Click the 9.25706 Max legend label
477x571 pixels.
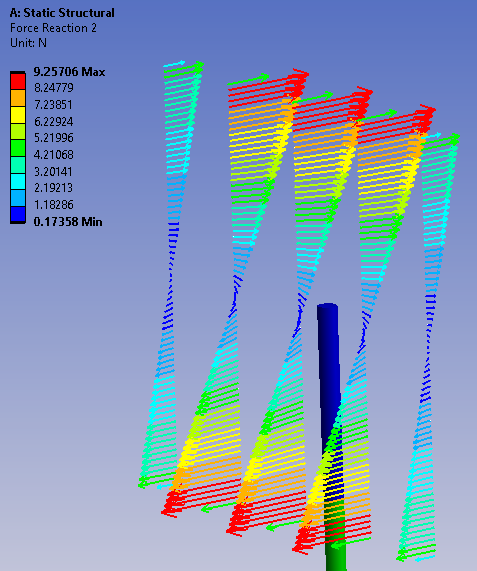pos(69,72)
